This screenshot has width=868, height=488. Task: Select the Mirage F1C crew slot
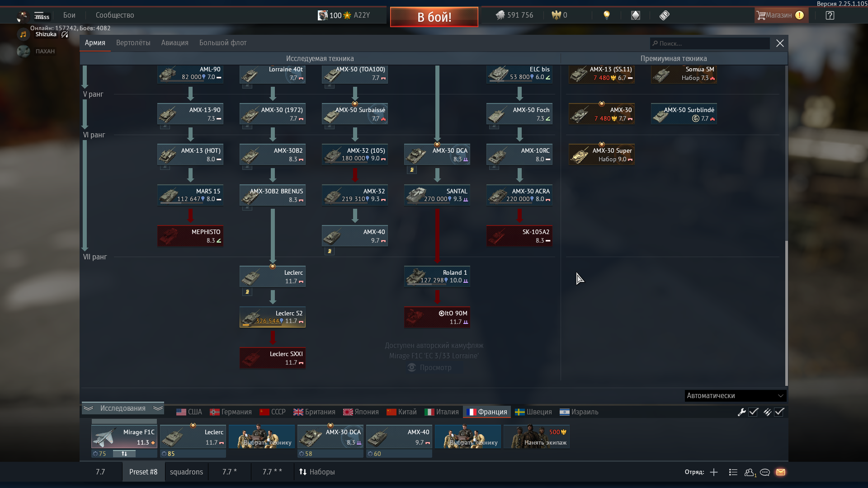[x=124, y=436]
